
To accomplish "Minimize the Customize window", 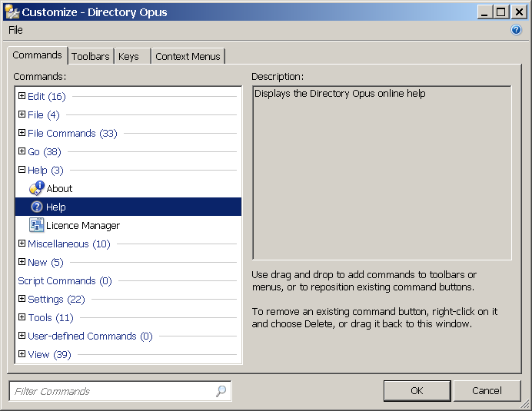I will (484, 12).
